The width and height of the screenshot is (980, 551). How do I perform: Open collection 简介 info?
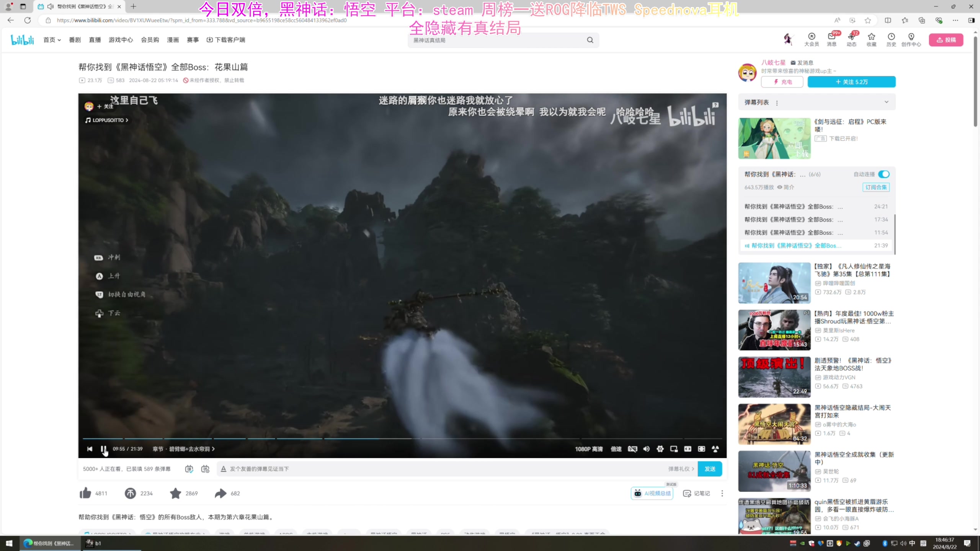pos(786,187)
